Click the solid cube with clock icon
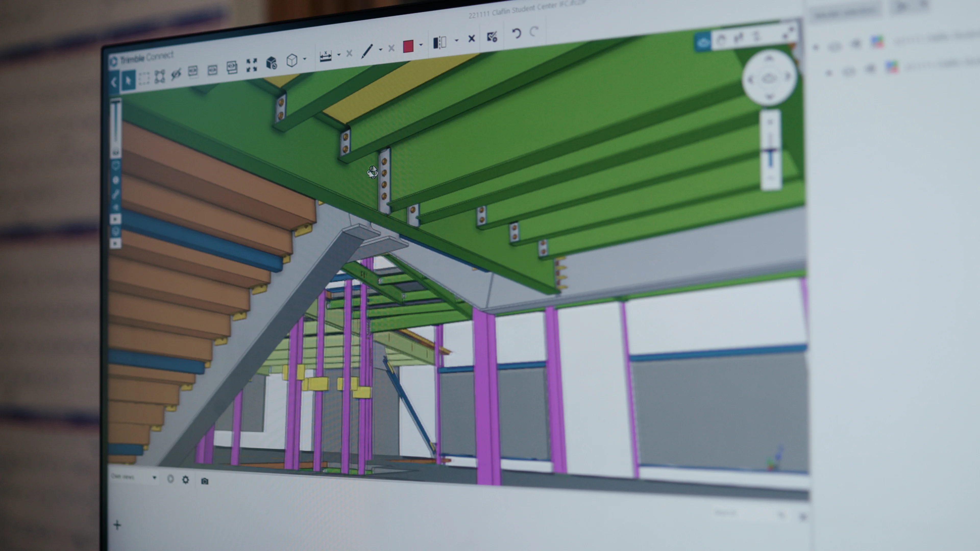The height and width of the screenshot is (551, 980). [x=271, y=63]
